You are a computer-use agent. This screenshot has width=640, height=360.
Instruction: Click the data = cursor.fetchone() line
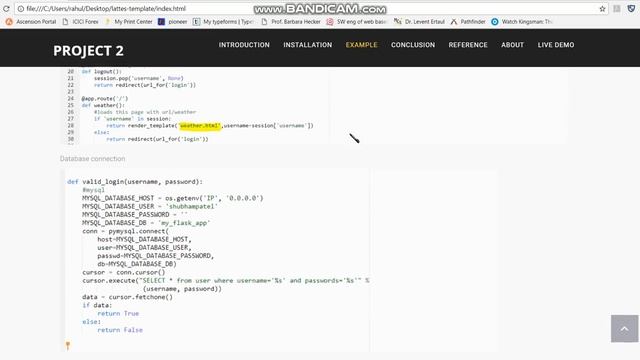coord(127,297)
